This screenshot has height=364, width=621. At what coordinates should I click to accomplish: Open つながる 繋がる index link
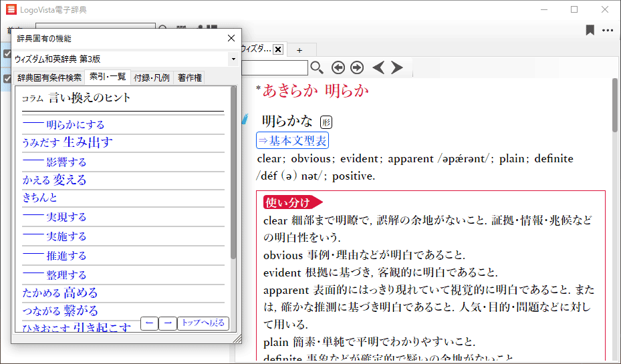point(60,311)
